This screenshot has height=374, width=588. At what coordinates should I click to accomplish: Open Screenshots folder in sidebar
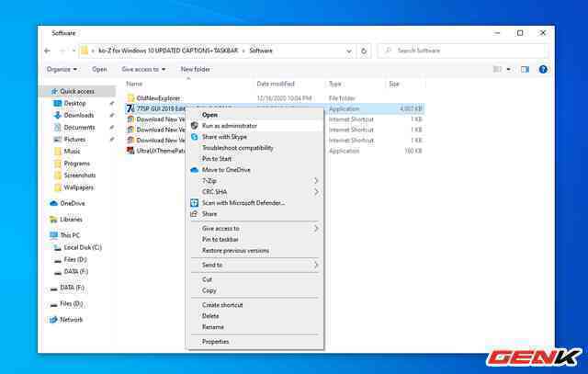(80, 176)
